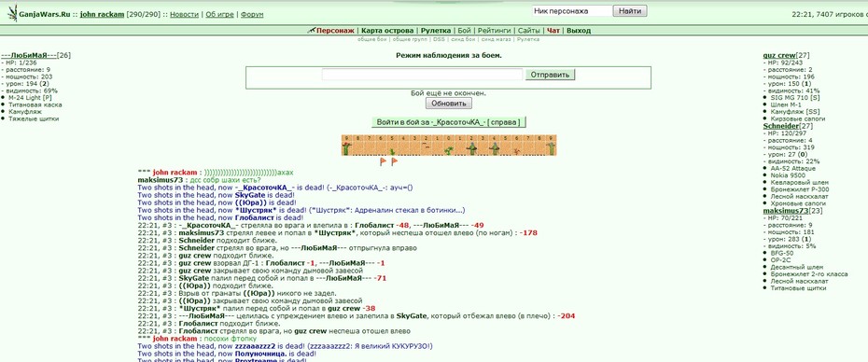Click Десантный шлем equipment entry
868x362 pixels.
click(x=796, y=267)
